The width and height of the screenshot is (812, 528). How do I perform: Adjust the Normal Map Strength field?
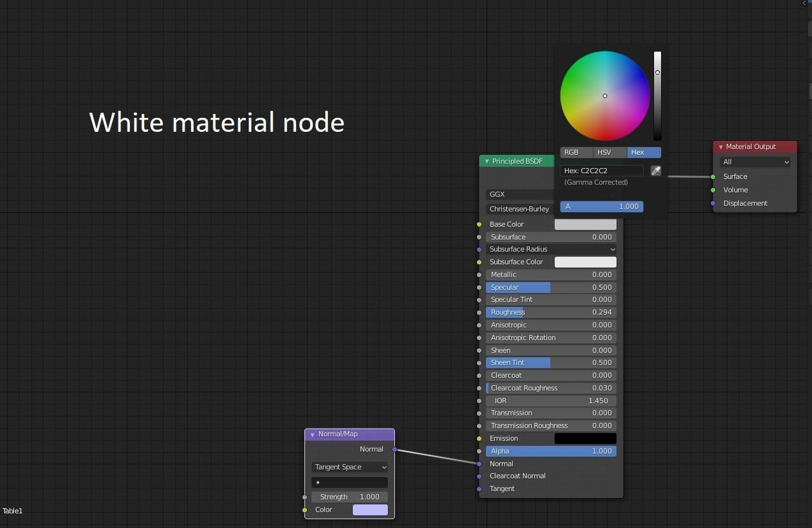(350, 497)
